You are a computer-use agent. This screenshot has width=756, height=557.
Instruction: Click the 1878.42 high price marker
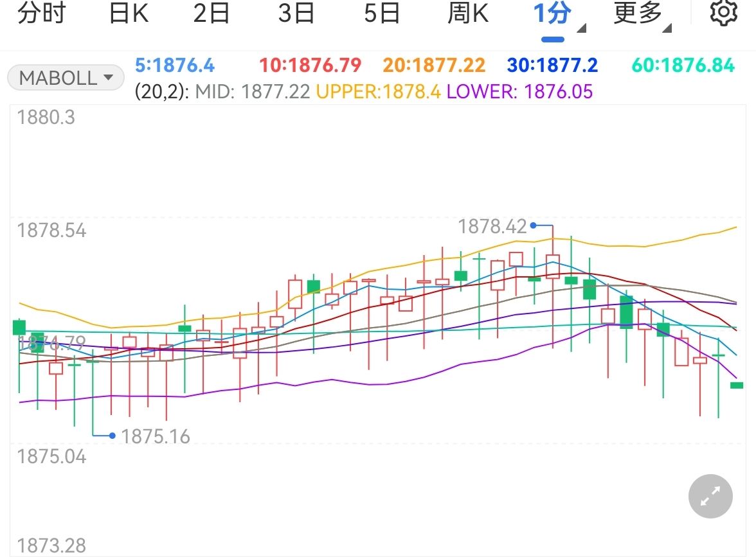tap(492, 226)
